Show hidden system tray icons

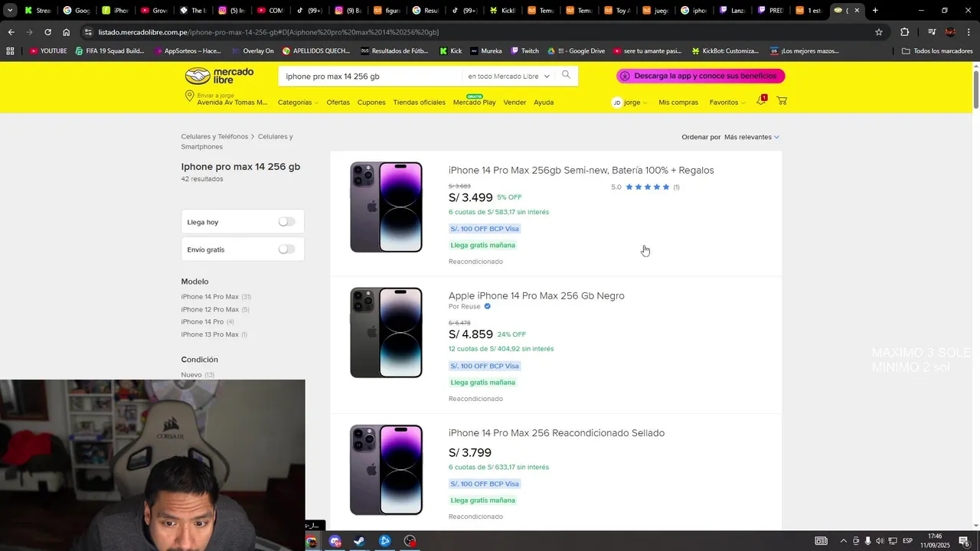(x=843, y=541)
